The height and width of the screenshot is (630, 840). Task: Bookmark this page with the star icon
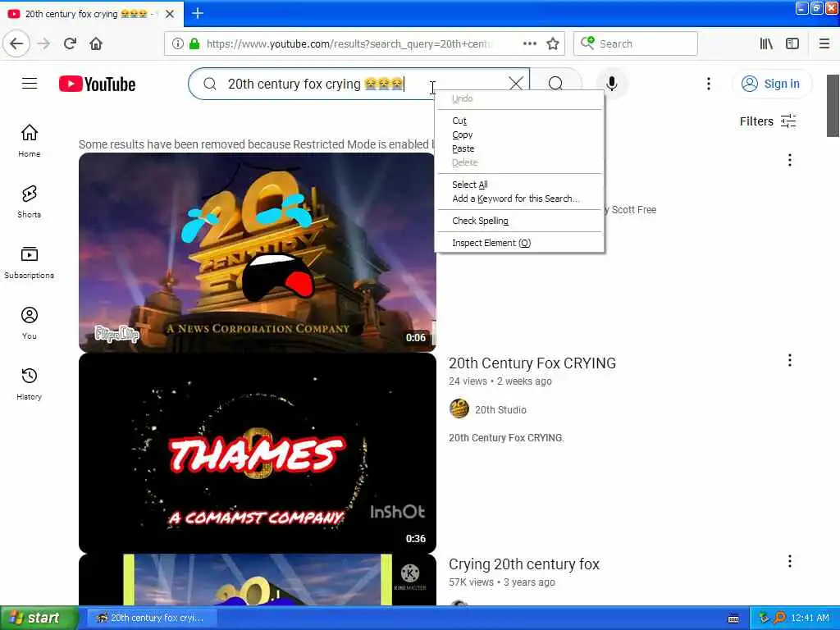[552, 44]
